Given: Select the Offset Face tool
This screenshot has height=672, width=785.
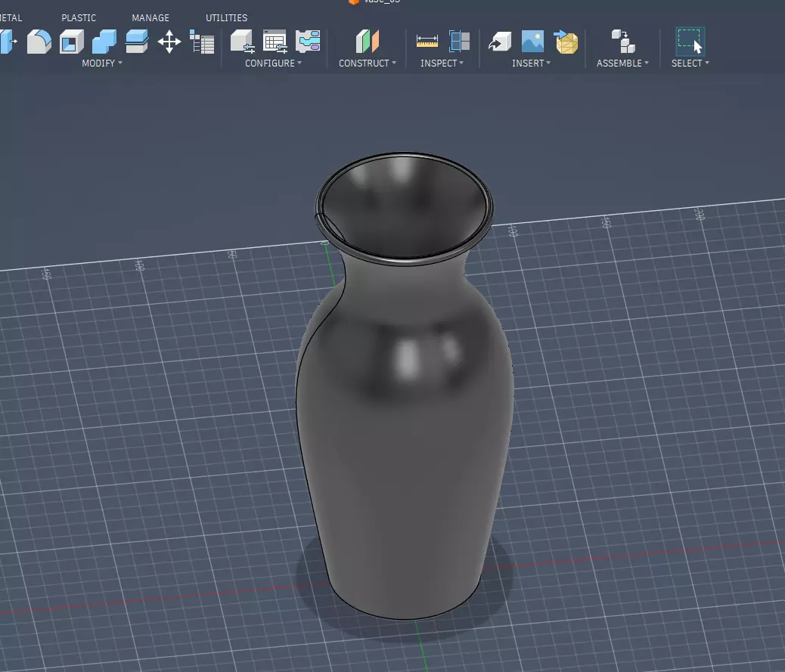Looking at the screenshot, I should [137, 42].
